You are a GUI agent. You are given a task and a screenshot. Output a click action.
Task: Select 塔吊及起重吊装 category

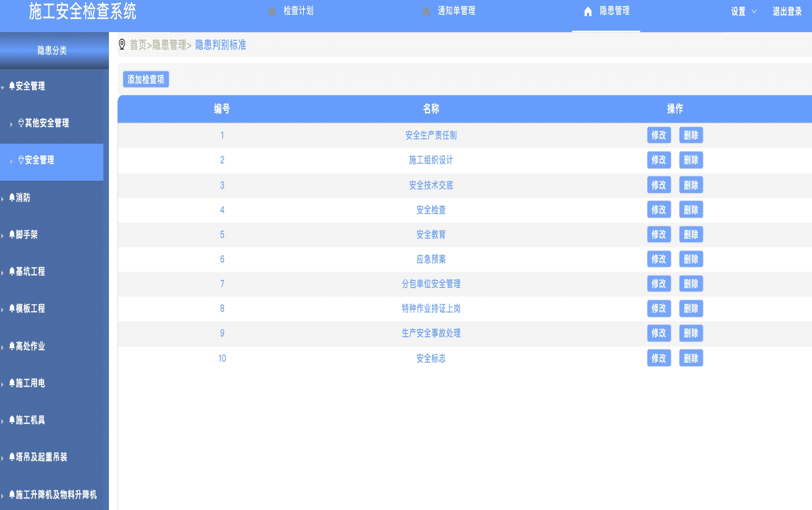(41, 457)
